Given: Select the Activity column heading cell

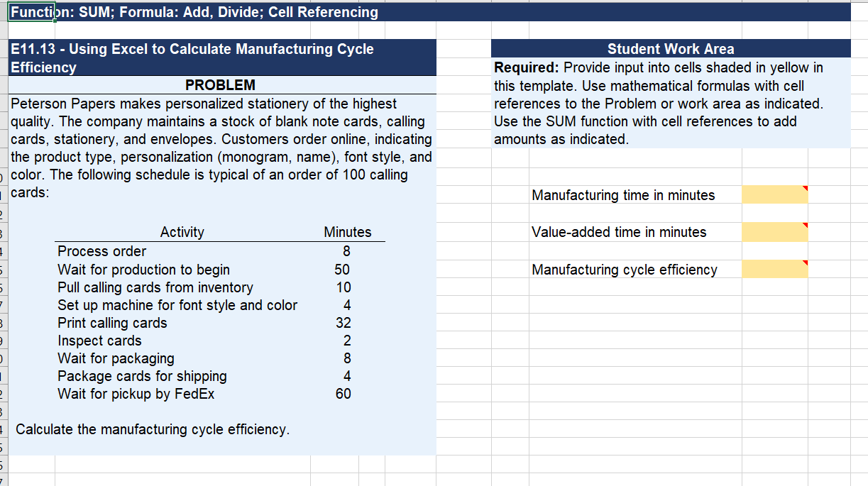Looking at the screenshot, I should [182, 233].
